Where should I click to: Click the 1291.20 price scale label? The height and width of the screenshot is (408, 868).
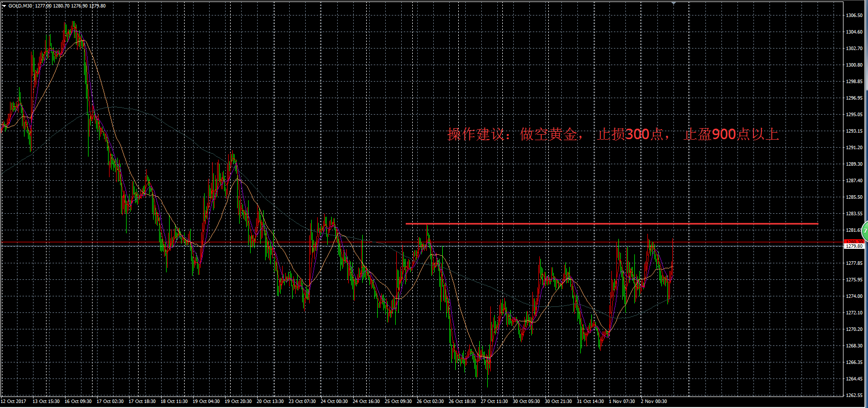pos(854,148)
